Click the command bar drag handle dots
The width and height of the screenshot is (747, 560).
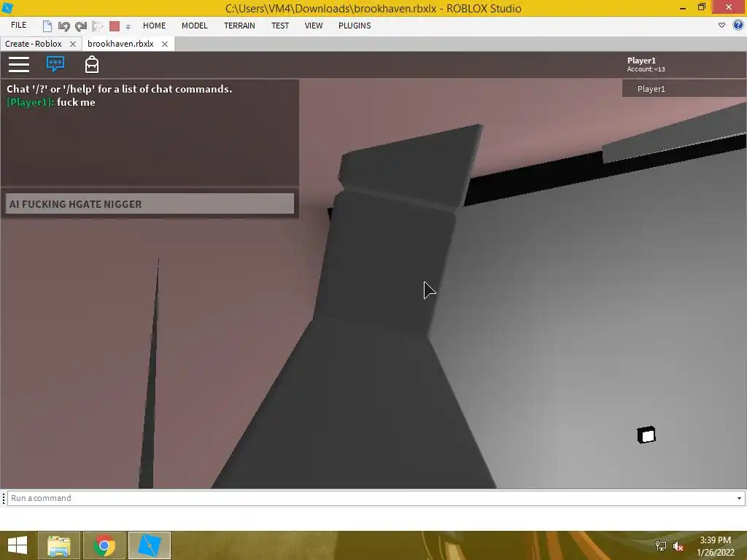(4, 498)
